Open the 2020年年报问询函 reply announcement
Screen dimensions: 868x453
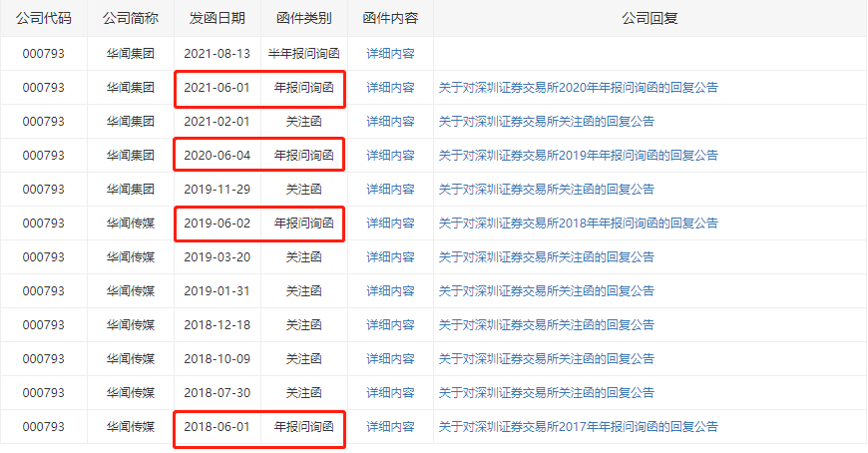click(x=578, y=88)
